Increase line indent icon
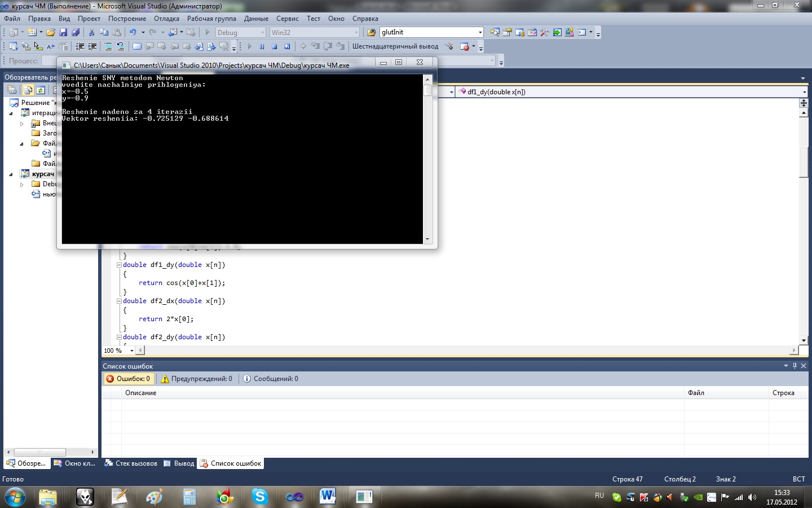The width and height of the screenshot is (812, 508). [92, 46]
